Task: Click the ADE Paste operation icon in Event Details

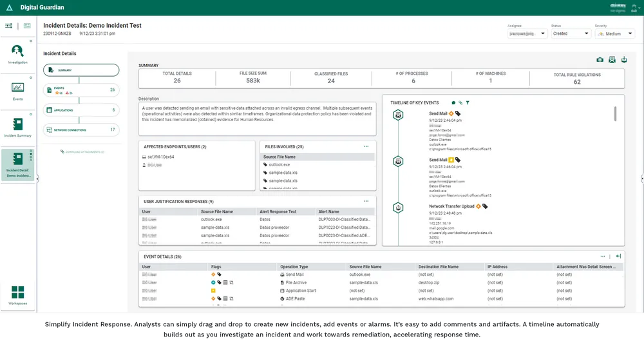Action: [282, 299]
